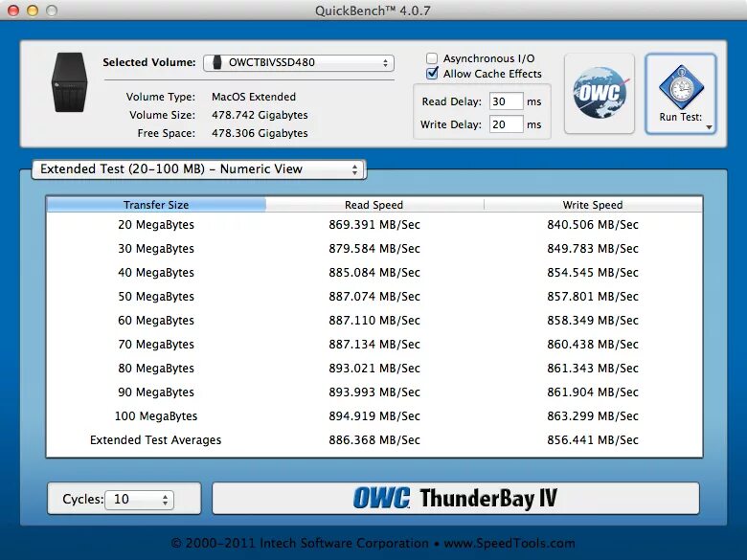This screenshot has width=747, height=560.
Task: Sort by the Write Speed column header
Action: tap(593, 205)
